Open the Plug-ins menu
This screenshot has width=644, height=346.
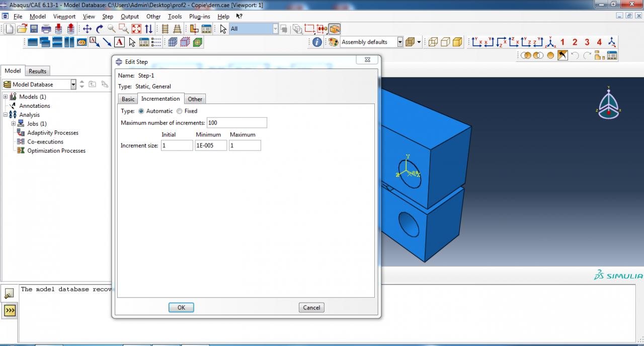pyautogui.click(x=200, y=16)
